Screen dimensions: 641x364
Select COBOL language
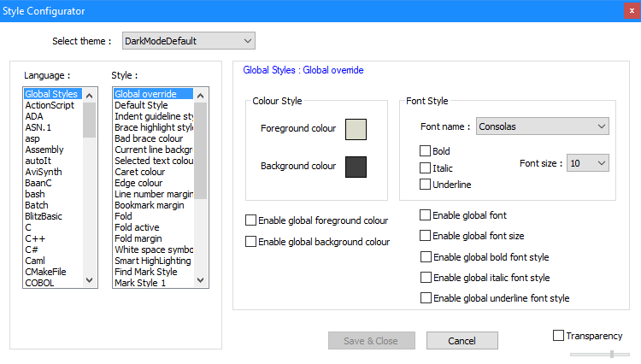coord(53,283)
